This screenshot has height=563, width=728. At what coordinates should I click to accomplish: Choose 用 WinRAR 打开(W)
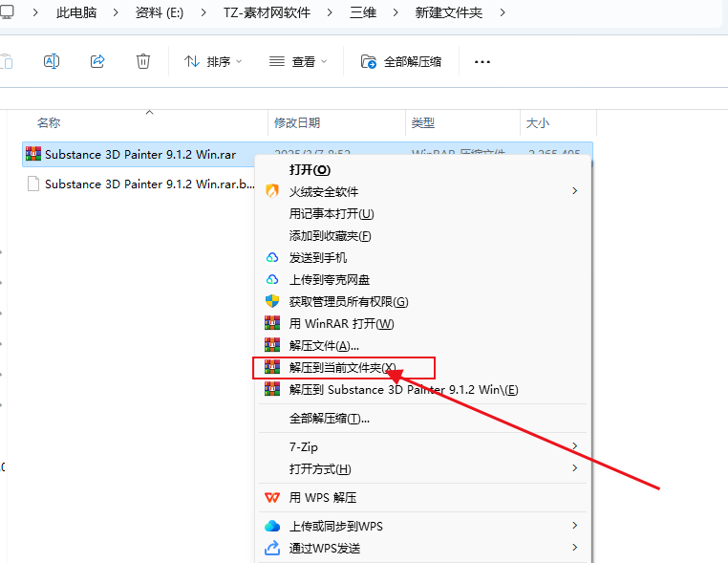[x=341, y=323]
